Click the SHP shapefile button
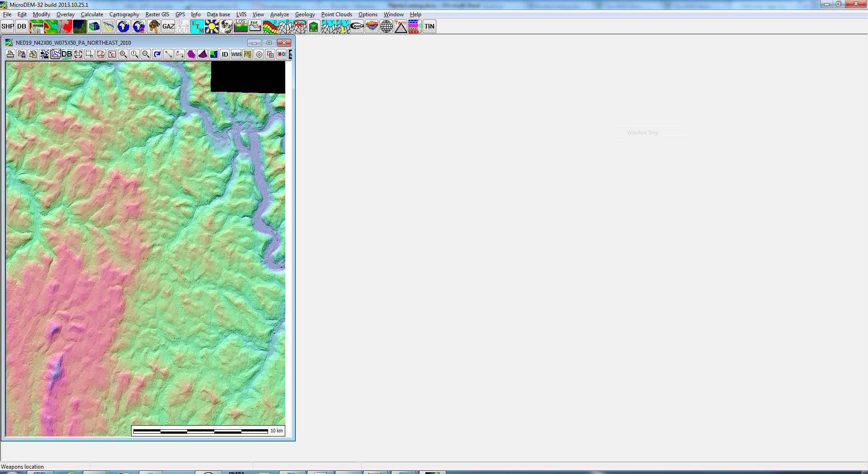Image resolution: width=868 pixels, height=474 pixels. pos(8,27)
